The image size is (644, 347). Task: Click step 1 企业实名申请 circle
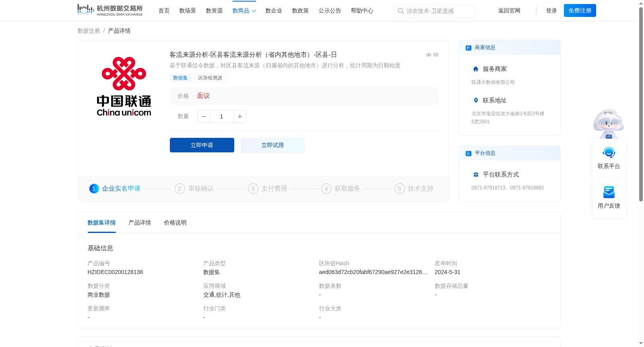pos(94,189)
